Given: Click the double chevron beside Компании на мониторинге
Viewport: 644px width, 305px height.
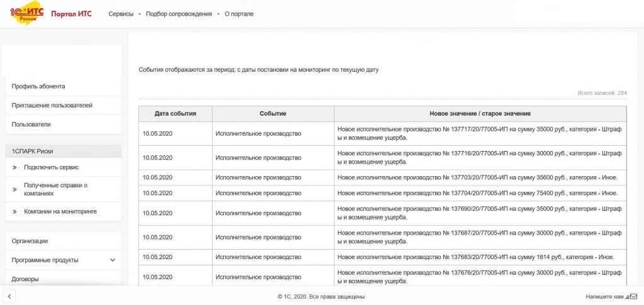Looking at the screenshot, I should pos(14,212).
